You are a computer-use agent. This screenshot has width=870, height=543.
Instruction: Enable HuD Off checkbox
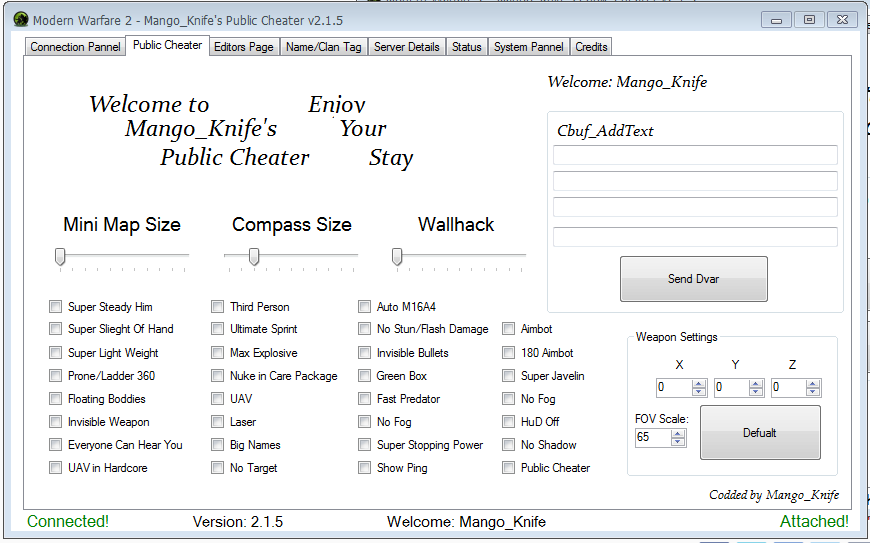coord(508,422)
